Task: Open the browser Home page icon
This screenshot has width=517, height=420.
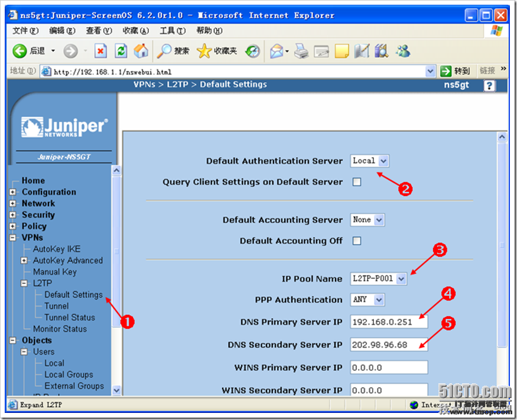Action: click(141, 51)
